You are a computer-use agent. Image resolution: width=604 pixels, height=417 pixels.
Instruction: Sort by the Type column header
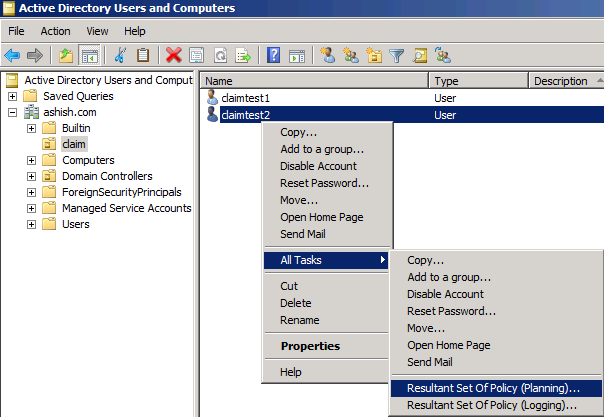pyautogui.click(x=478, y=81)
